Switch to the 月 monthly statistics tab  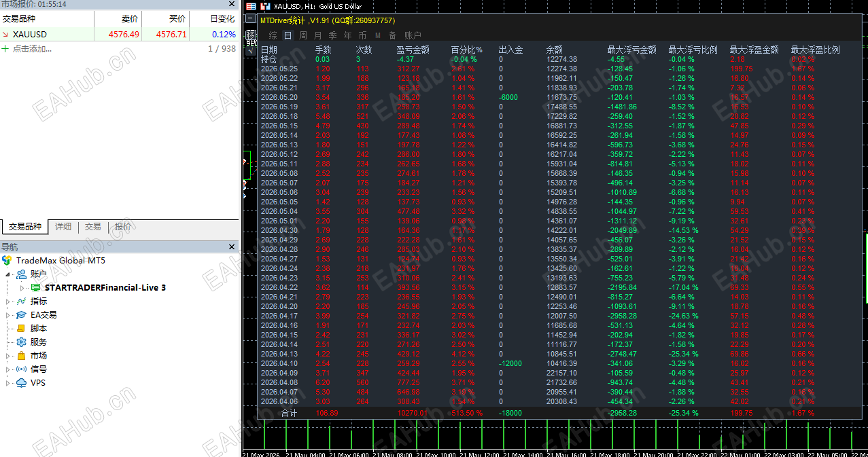click(x=317, y=35)
